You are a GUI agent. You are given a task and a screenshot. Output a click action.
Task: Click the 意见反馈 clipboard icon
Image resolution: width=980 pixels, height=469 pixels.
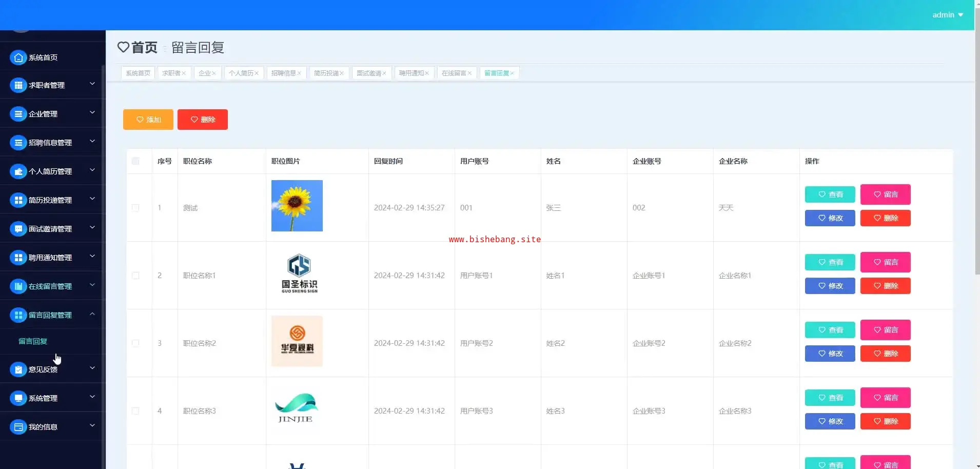click(x=18, y=369)
